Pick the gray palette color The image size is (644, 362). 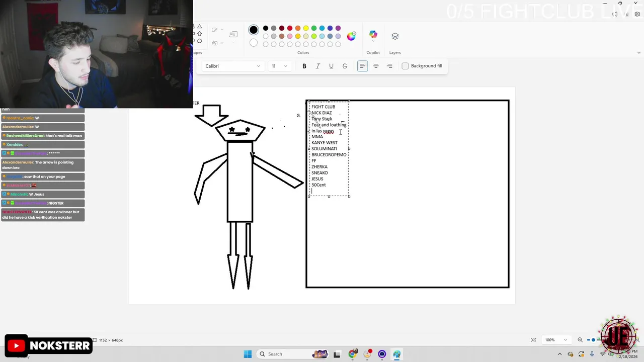click(x=274, y=28)
